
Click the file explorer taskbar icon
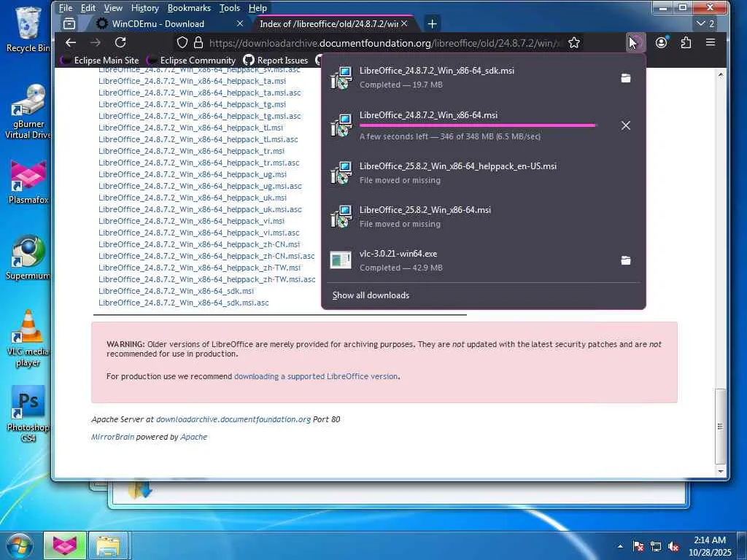[x=108, y=545]
